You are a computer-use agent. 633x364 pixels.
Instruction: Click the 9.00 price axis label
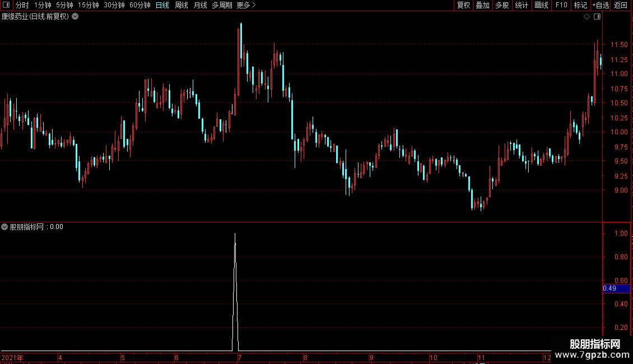pyautogui.click(x=621, y=190)
